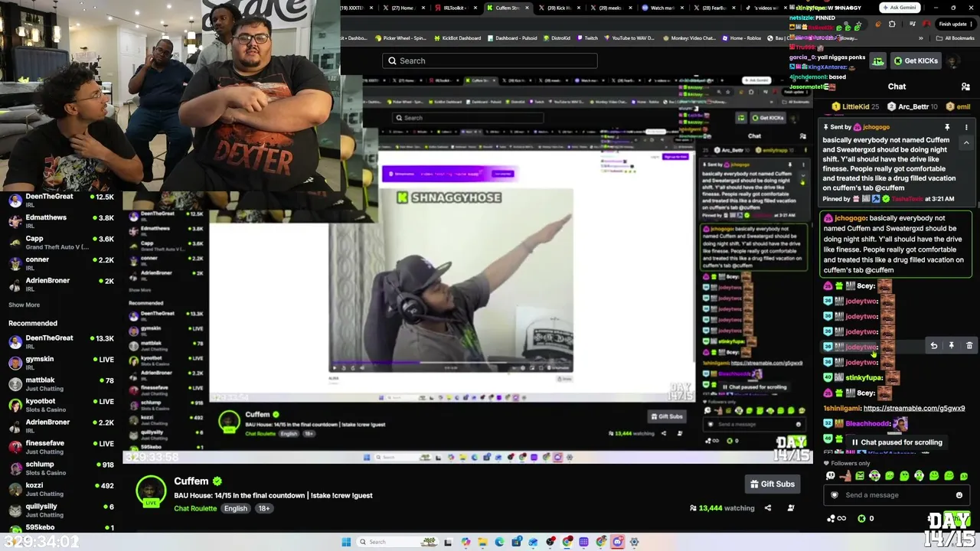The height and width of the screenshot is (551, 980).
Task: Open recommended schlump channel
Action: 61,468
